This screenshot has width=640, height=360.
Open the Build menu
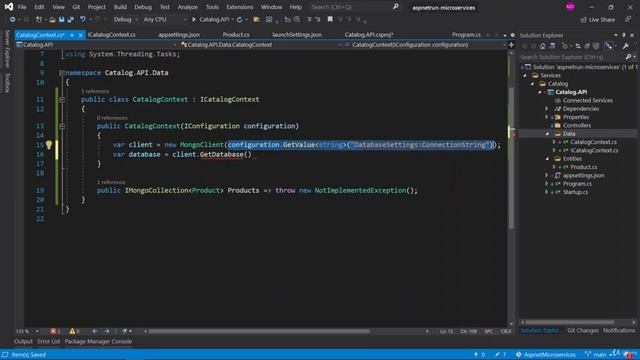point(120,7)
